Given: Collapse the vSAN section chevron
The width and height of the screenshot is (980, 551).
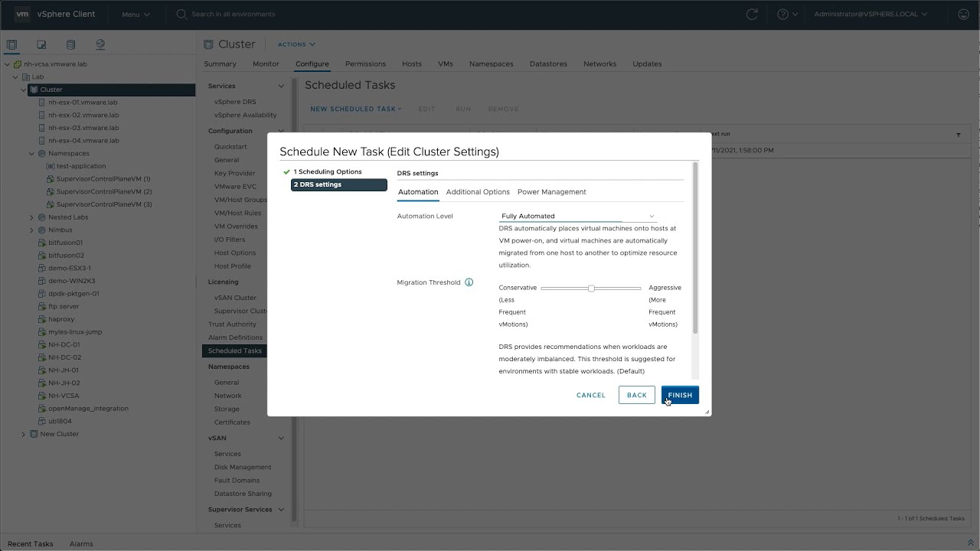Looking at the screenshot, I should tap(281, 438).
